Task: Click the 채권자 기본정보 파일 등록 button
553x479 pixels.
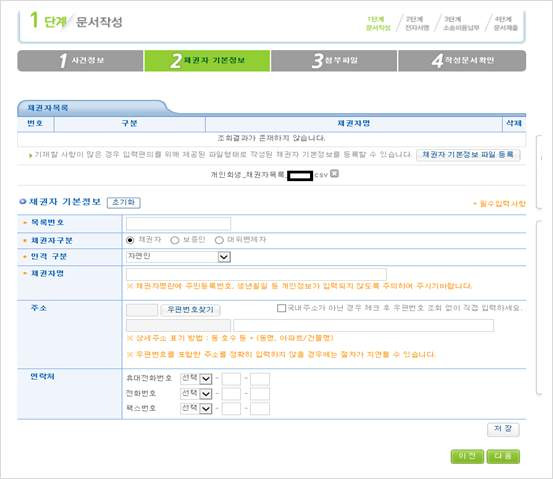Action: click(468, 154)
